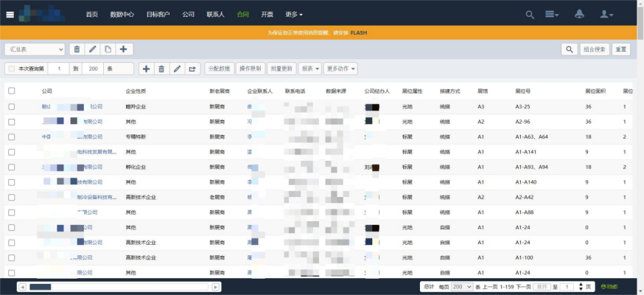Screen dimensions: 644x295
Task: Click the white search button beside 组合搜索
Action: [568, 49]
